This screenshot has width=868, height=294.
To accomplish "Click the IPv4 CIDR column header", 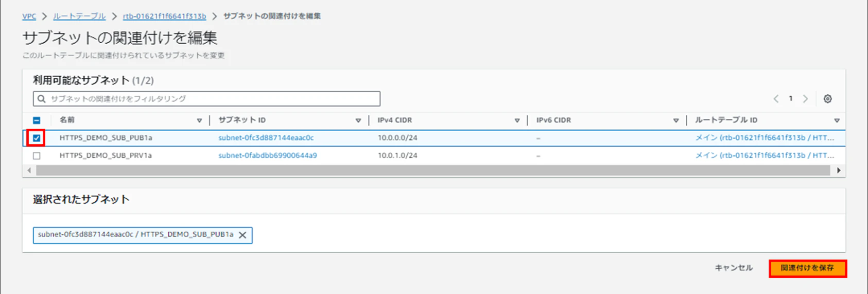I will point(394,120).
